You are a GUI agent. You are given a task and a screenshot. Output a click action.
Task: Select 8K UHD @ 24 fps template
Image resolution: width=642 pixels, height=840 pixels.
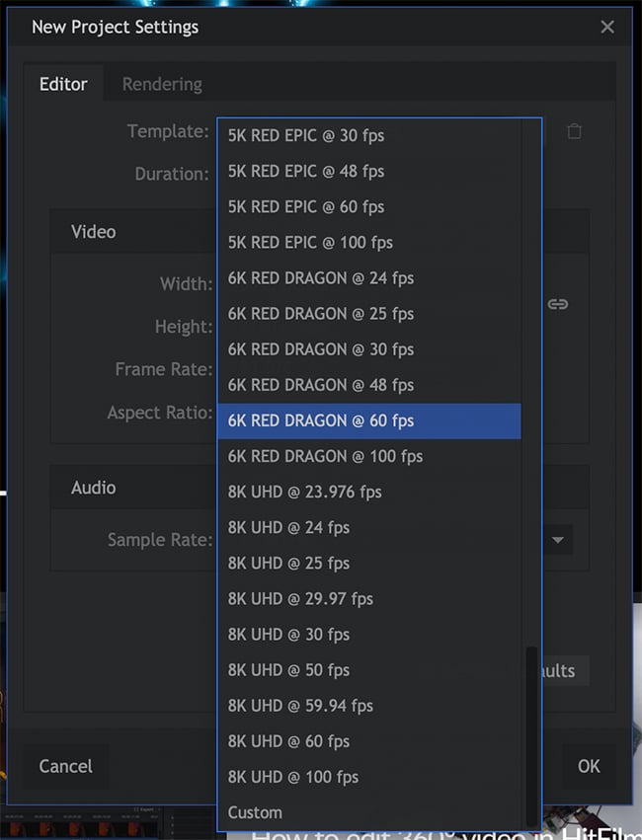[x=369, y=528]
